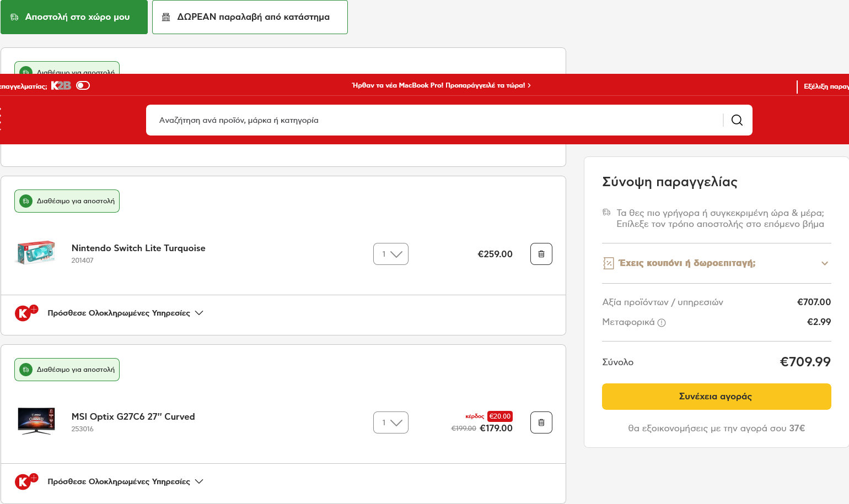This screenshot has height=504, width=849.
Task: Click the savings note ending in 37€
Action: click(x=716, y=428)
